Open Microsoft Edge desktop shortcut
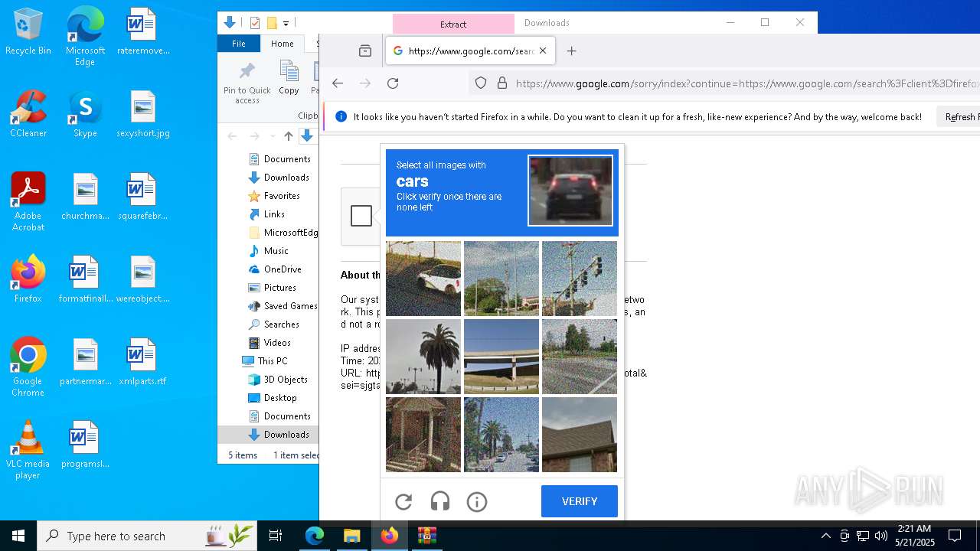The image size is (980, 551). [85, 37]
